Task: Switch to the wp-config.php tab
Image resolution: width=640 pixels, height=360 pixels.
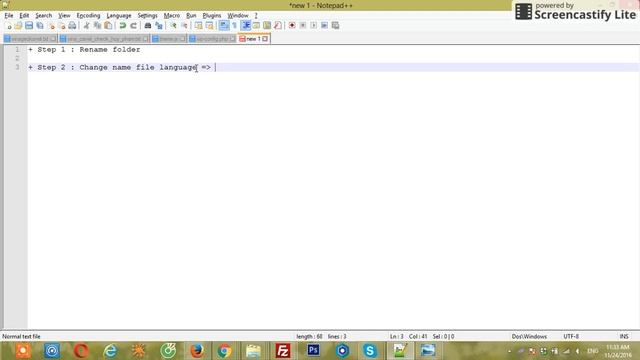Action: [x=212, y=39]
